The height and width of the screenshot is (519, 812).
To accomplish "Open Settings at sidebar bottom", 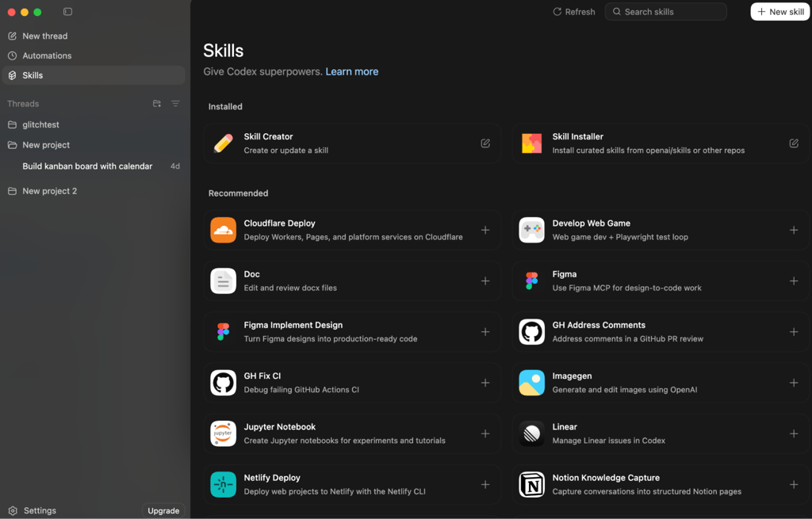I will tap(33, 510).
